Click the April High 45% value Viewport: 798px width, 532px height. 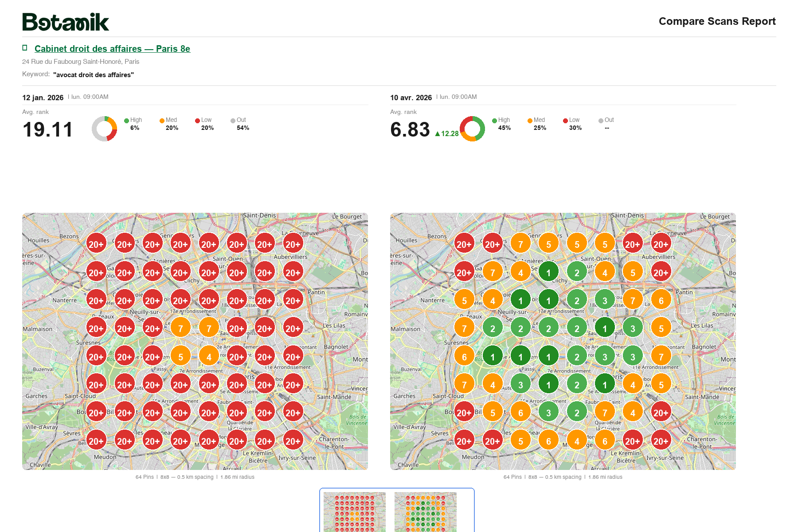pyautogui.click(x=505, y=128)
